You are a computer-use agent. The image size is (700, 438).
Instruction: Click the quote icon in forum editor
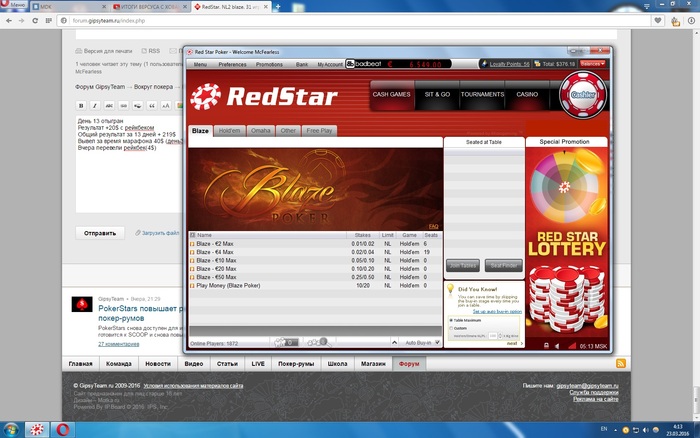tap(152, 105)
